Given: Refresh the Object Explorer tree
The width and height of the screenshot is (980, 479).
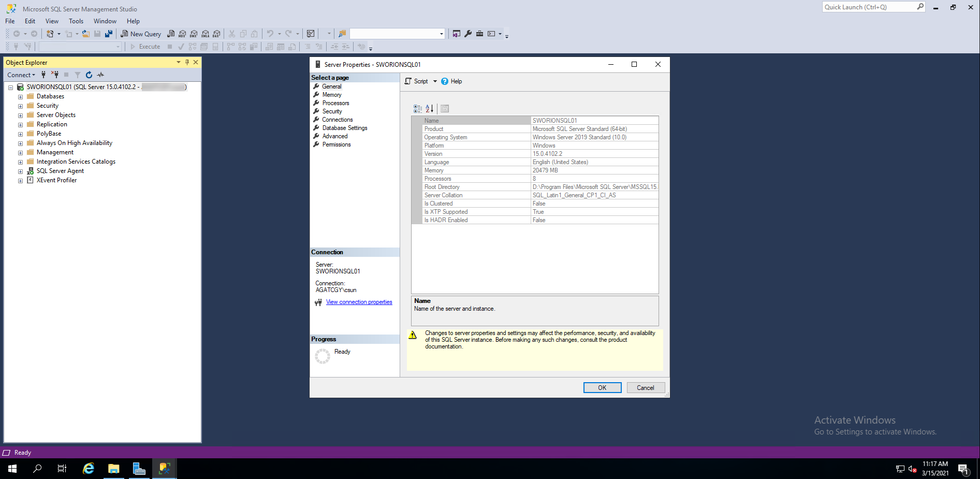Looking at the screenshot, I should coord(89,75).
